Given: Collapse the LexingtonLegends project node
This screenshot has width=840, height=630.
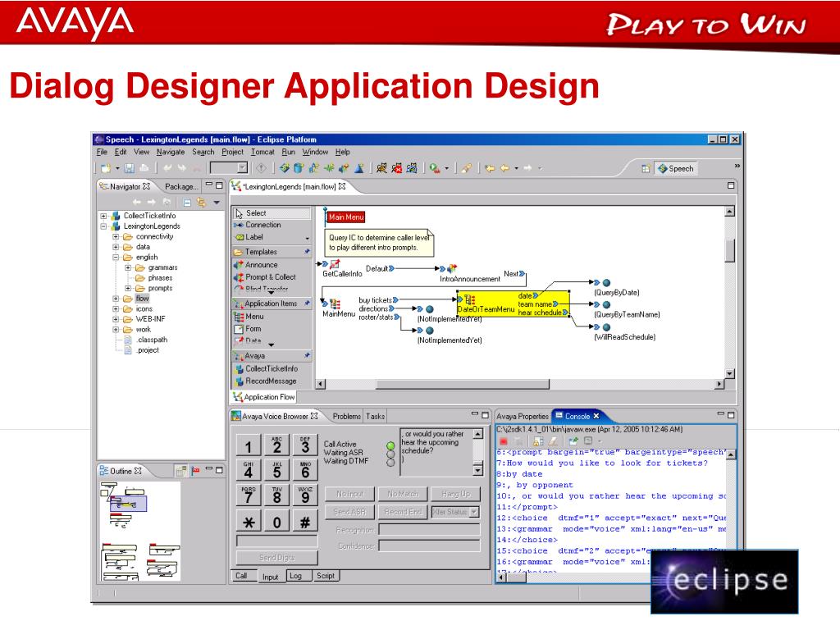Looking at the screenshot, I should tap(103, 226).
